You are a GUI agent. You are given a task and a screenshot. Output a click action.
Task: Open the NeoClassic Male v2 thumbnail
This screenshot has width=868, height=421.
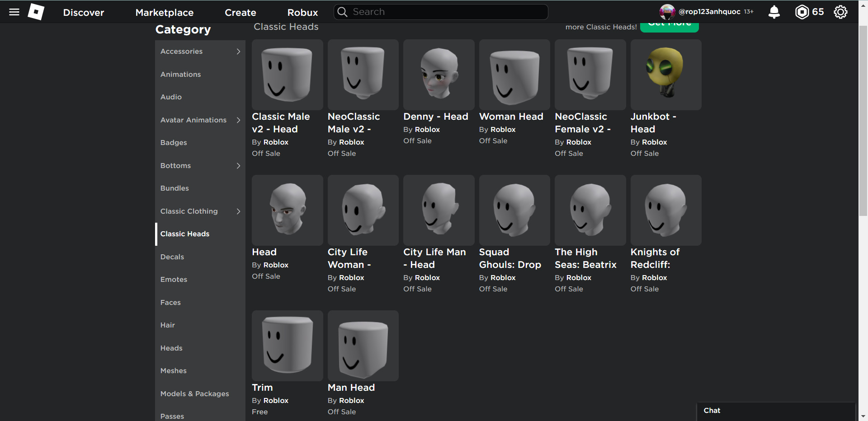tap(363, 75)
